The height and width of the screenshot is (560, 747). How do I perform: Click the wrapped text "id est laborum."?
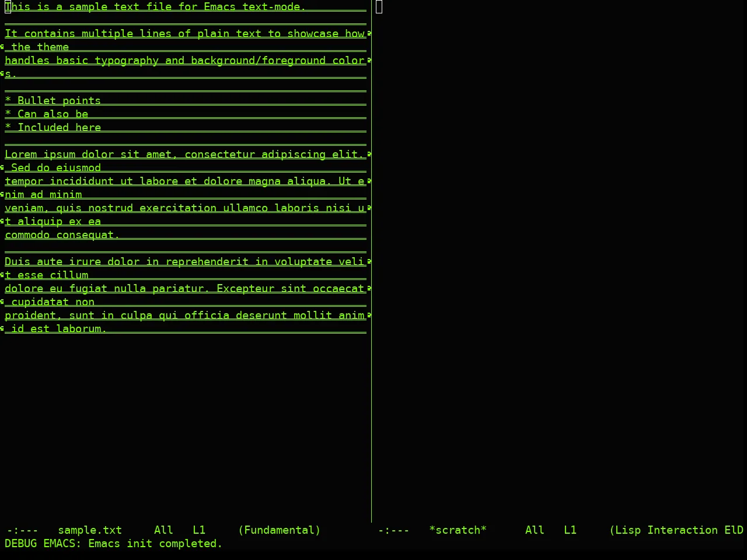pos(59,329)
